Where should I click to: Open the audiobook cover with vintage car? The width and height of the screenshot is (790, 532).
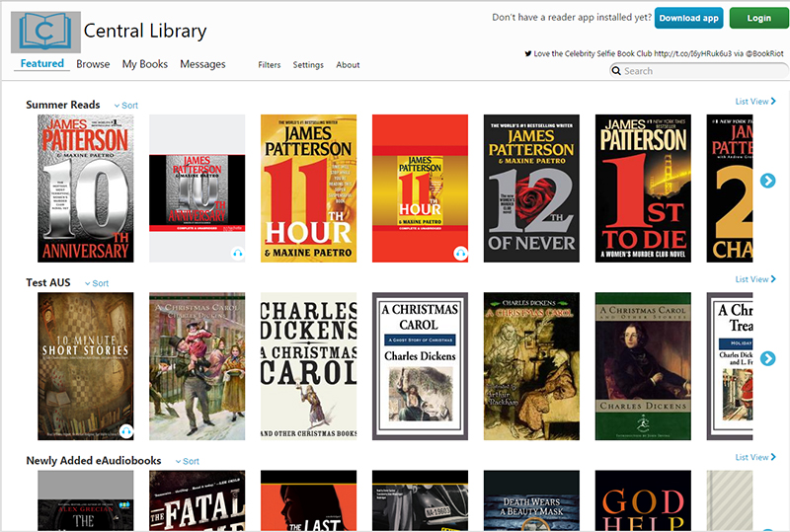tap(421, 500)
